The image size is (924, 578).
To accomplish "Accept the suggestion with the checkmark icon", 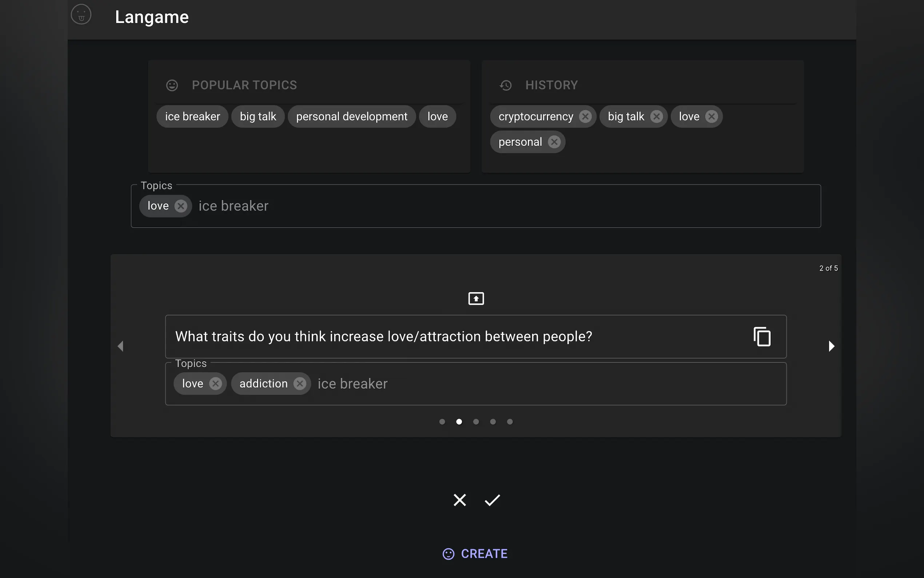I will click(492, 500).
